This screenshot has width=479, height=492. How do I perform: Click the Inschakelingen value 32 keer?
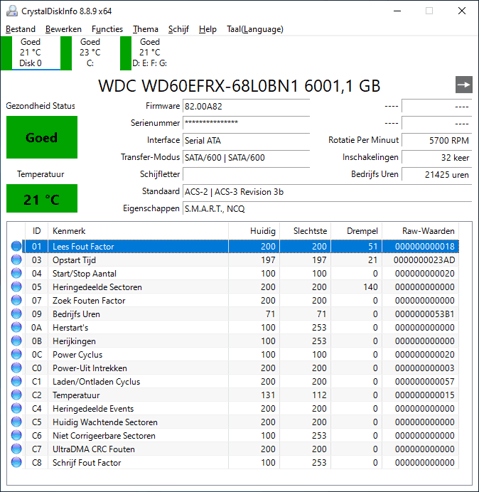point(436,158)
